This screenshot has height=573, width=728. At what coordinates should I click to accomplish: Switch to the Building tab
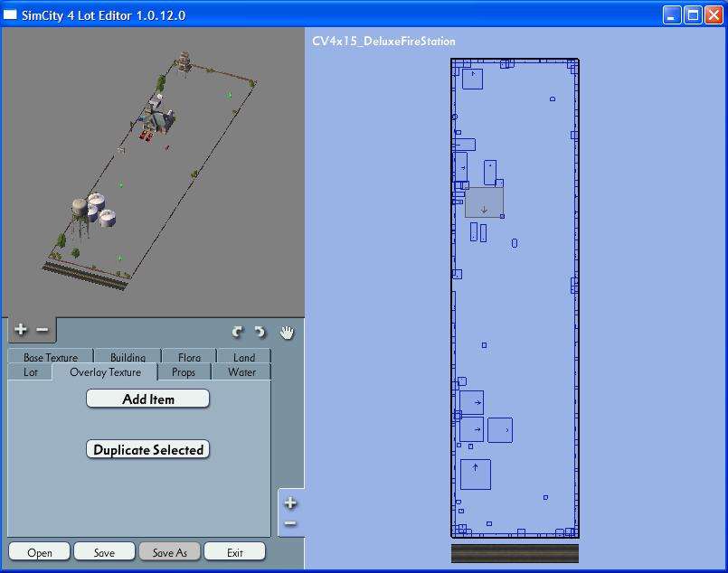coord(128,356)
